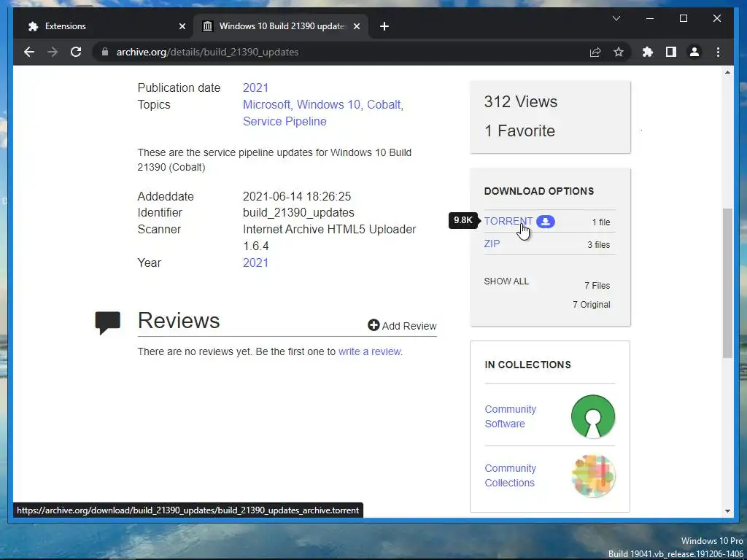
Task: Open Chrome three-dot menu
Action: click(718, 52)
